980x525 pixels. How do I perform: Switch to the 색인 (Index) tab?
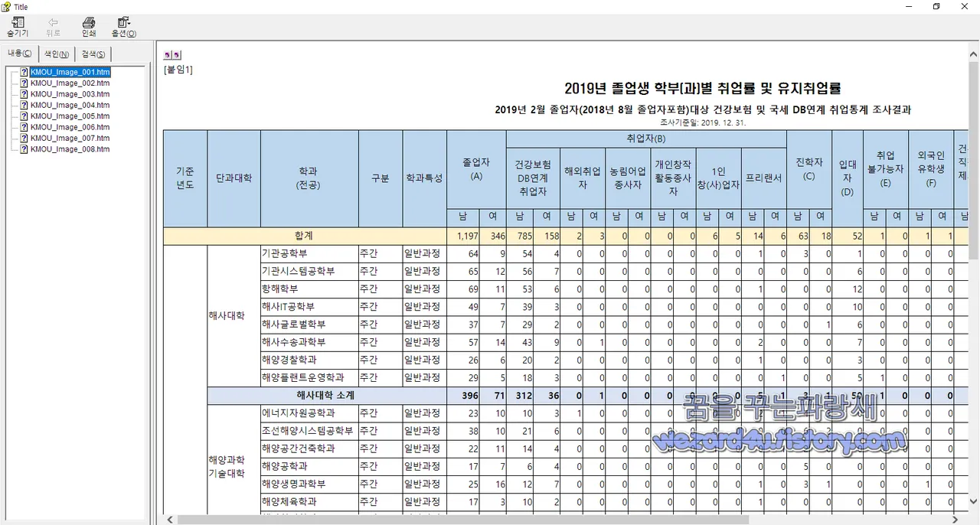[x=56, y=54]
